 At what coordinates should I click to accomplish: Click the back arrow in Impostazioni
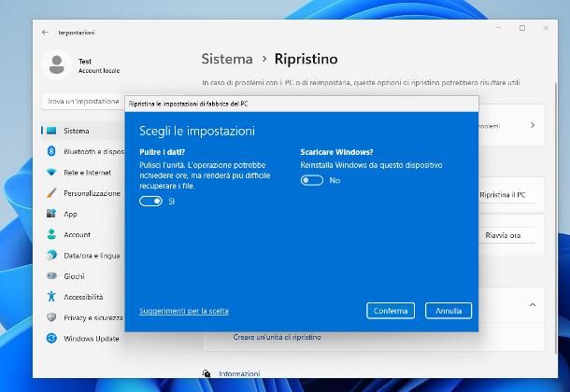tap(45, 33)
